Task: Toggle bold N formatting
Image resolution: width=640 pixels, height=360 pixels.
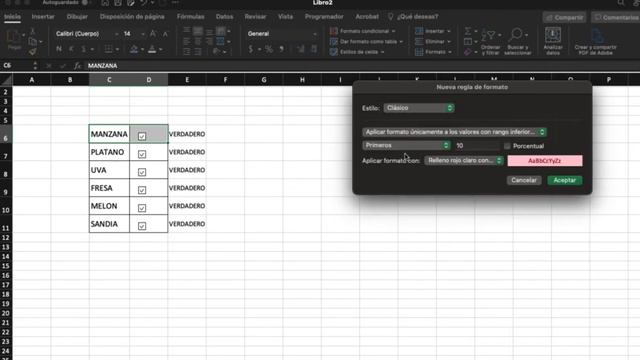Action: coord(59,49)
